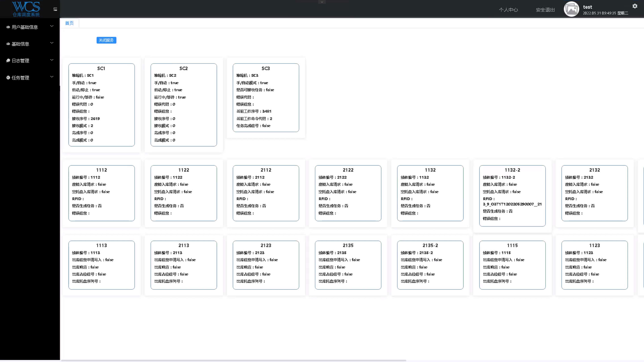Open 个人中心 link
The width and height of the screenshot is (644, 362).
(508, 10)
